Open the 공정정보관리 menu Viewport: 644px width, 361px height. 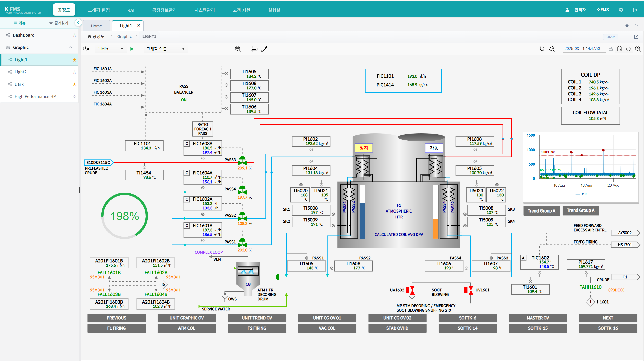[x=164, y=10]
